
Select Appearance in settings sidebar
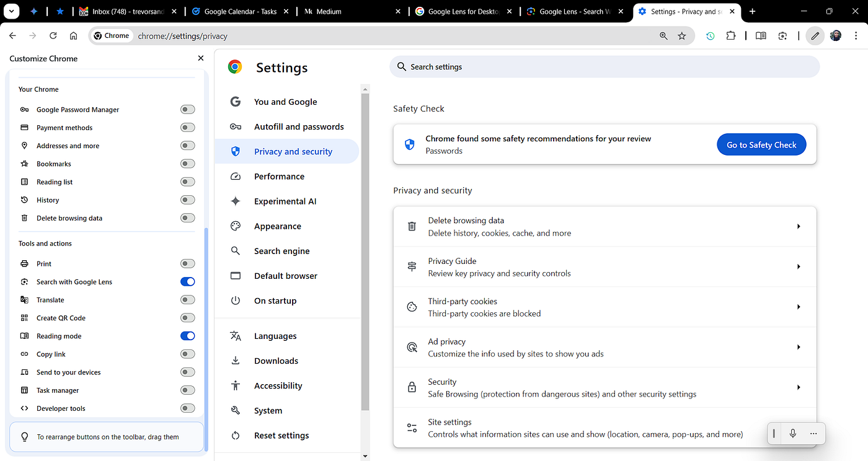tap(287, 226)
